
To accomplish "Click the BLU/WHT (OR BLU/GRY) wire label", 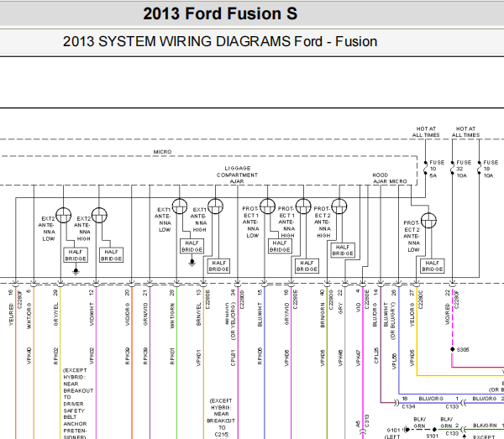I will pyautogui.click(x=389, y=321).
